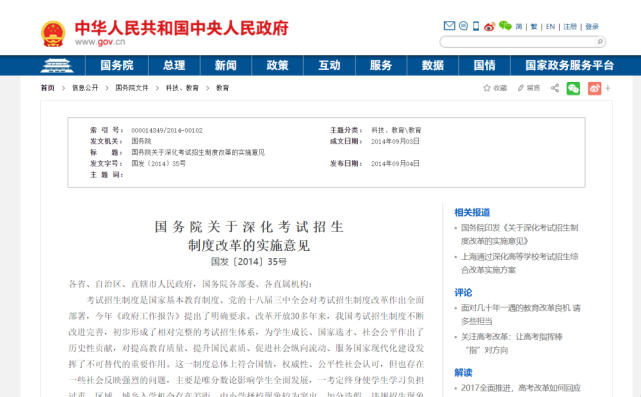Open commentary 关注高考改革：让高考指挥棒
Screen dimensions: 641x397
coord(512,343)
